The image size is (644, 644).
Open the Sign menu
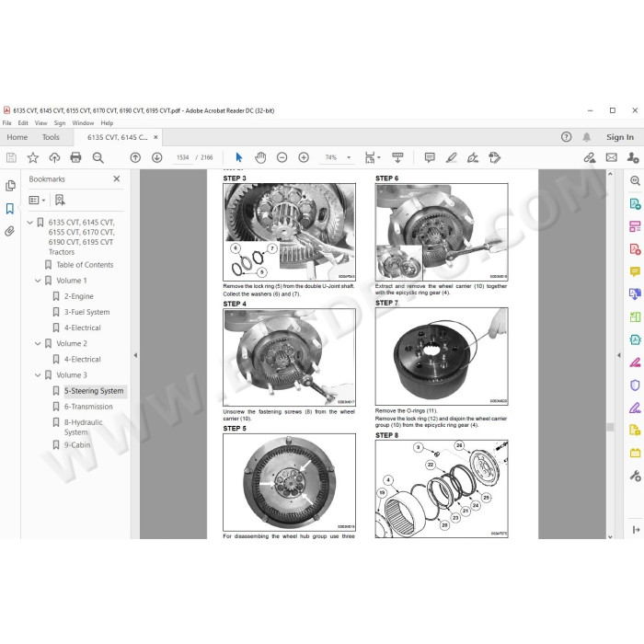coord(60,122)
